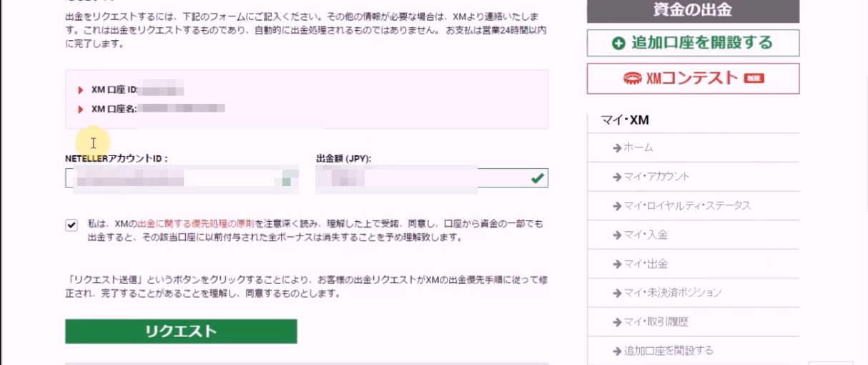This screenshot has height=365, width=868.
Task: Open the 出金に関する優先処理の原則 link
Action: coord(197,225)
